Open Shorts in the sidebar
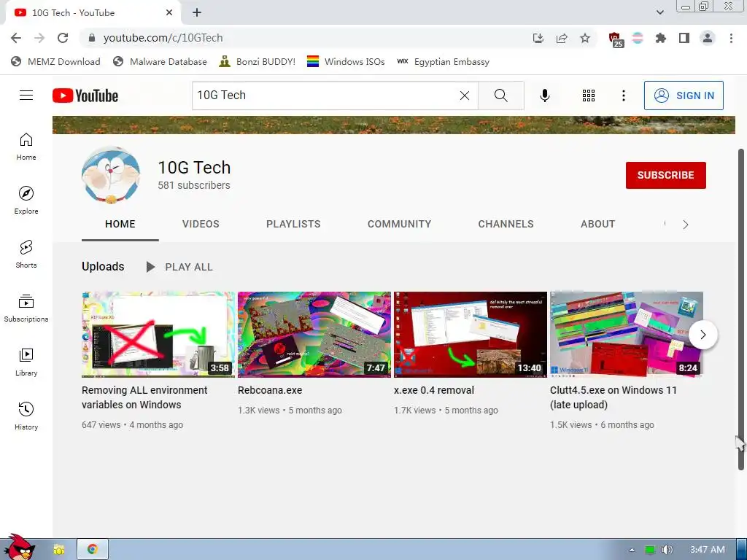 [26, 254]
